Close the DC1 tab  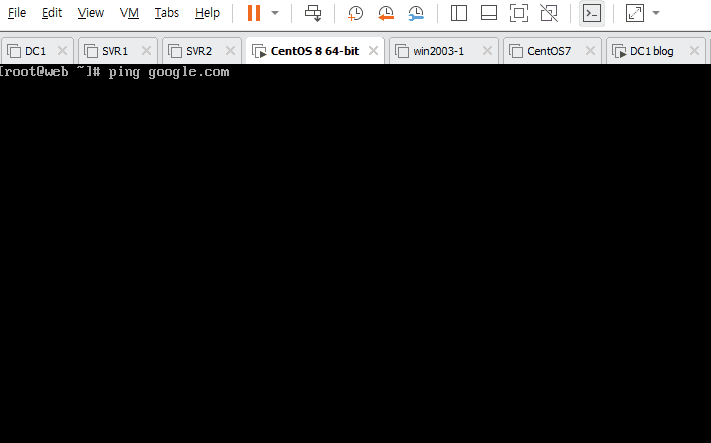click(x=62, y=51)
